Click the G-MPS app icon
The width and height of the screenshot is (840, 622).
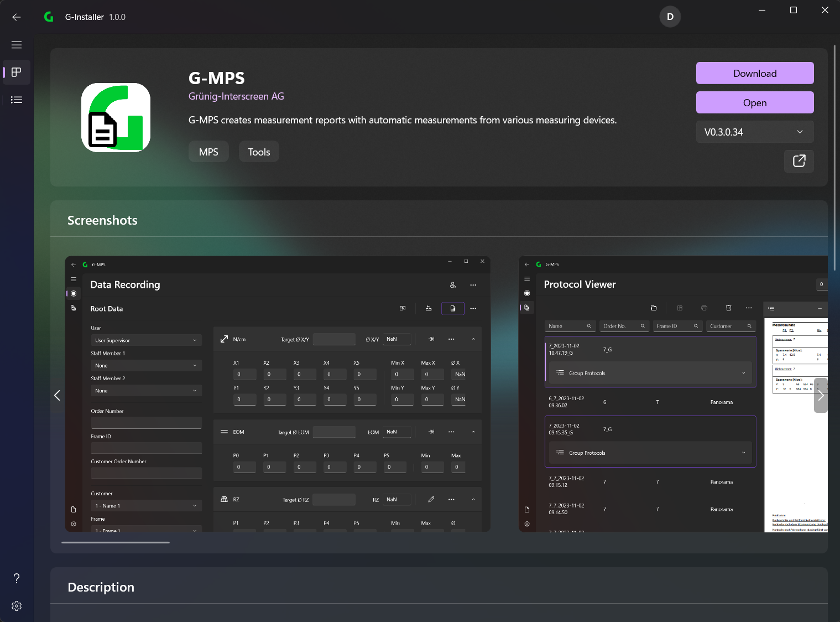(x=116, y=118)
